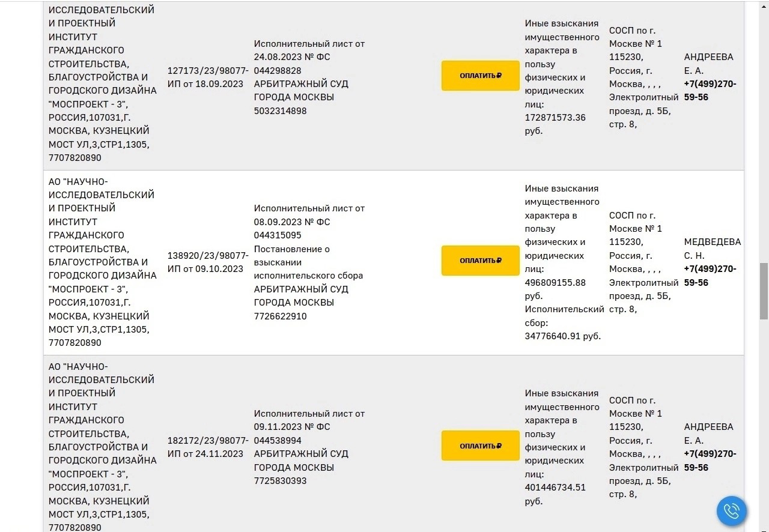Click Исполнительный лист от 09.11.2023 entry
Image resolution: width=769 pixels, height=532 pixels.
(309, 420)
